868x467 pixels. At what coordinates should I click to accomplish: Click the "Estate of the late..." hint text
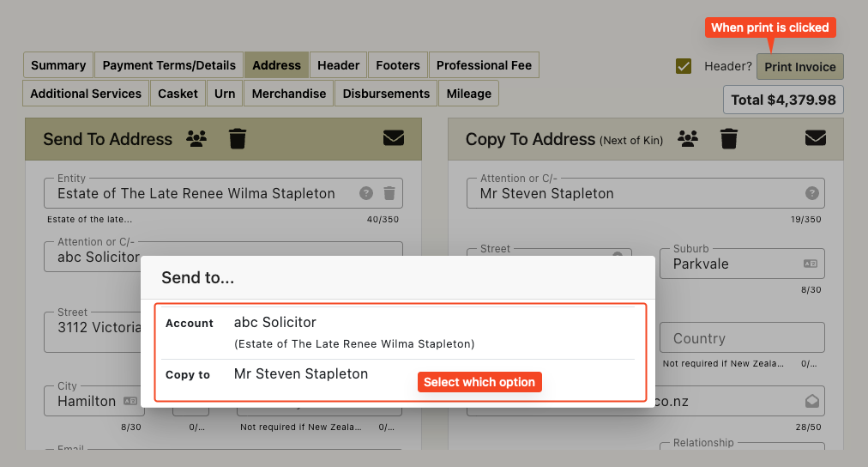[90, 220]
